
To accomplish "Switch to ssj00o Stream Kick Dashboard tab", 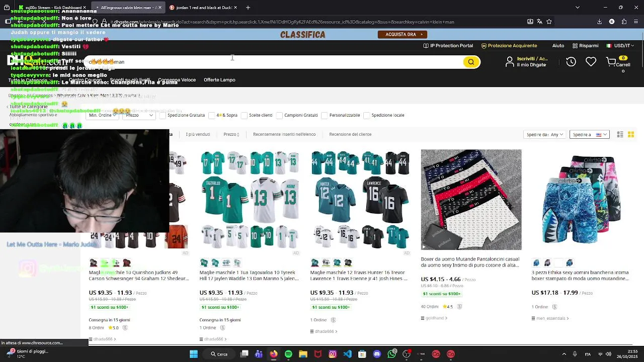I will pos(52,8).
